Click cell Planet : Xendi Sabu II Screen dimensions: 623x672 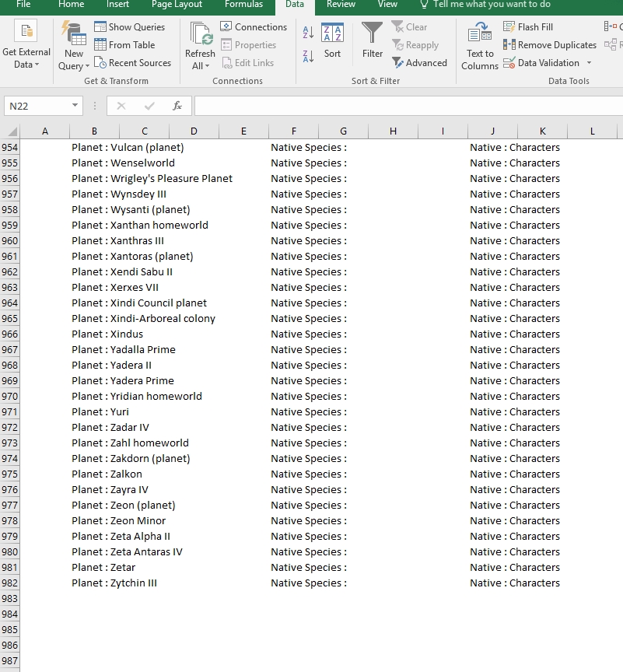[x=122, y=271]
